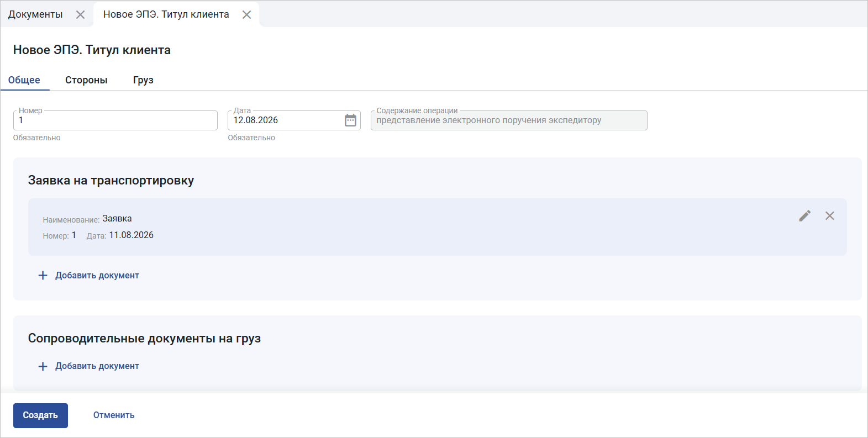This screenshot has width=868, height=438.
Task: Edit the Заявка document with pencil icon
Action: click(x=805, y=216)
